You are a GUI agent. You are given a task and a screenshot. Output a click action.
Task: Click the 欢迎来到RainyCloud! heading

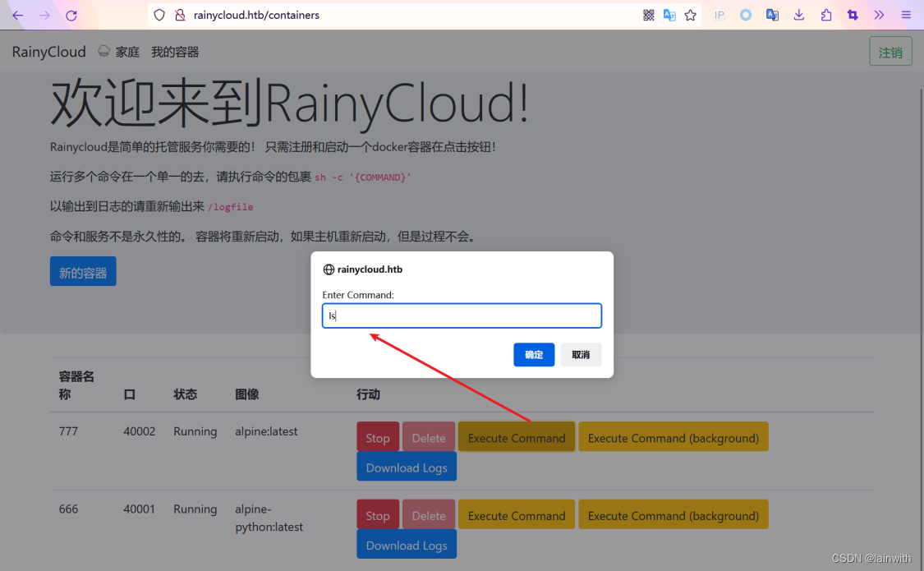click(x=289, y=104)
